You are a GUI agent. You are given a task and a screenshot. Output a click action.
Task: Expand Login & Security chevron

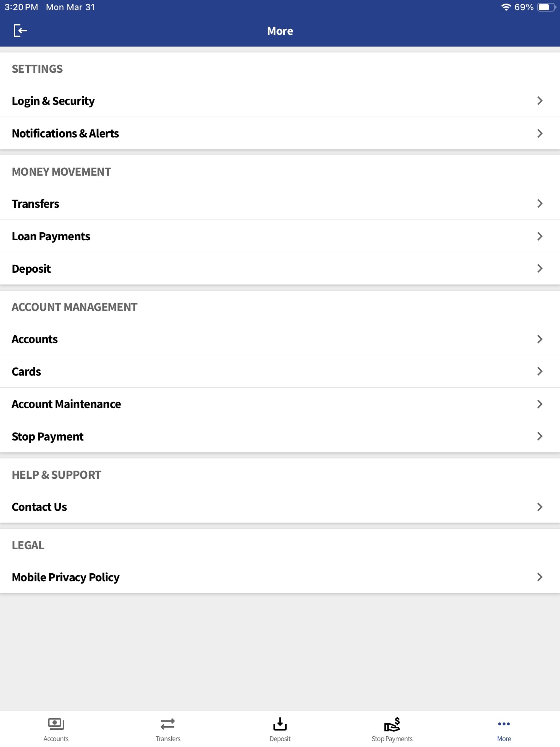[539, 101]
